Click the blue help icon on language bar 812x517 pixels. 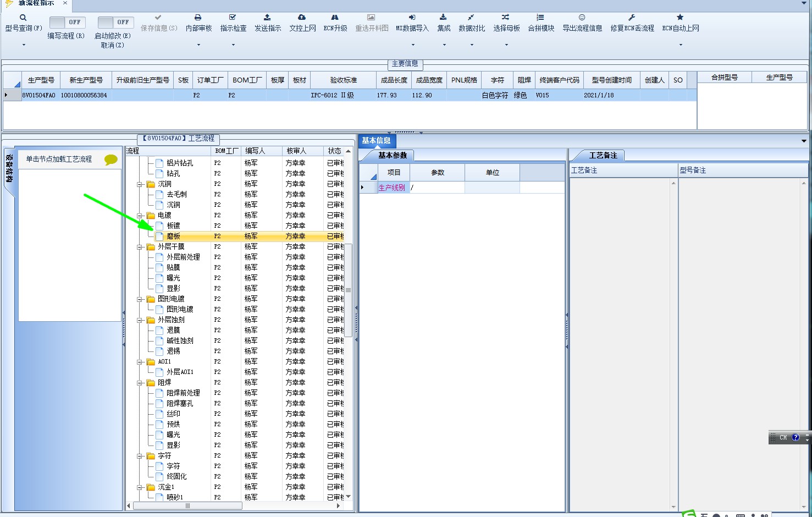[796, 437]
